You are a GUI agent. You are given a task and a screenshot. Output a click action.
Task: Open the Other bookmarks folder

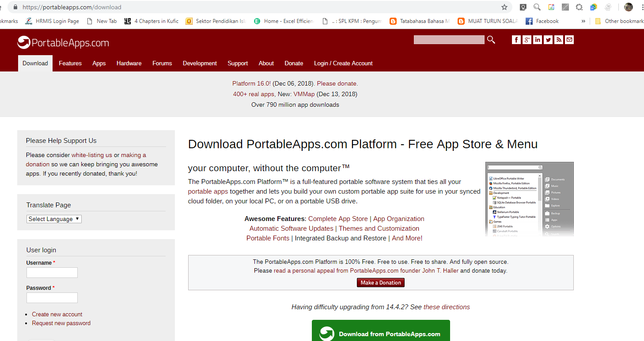click(x=619, y=21)
